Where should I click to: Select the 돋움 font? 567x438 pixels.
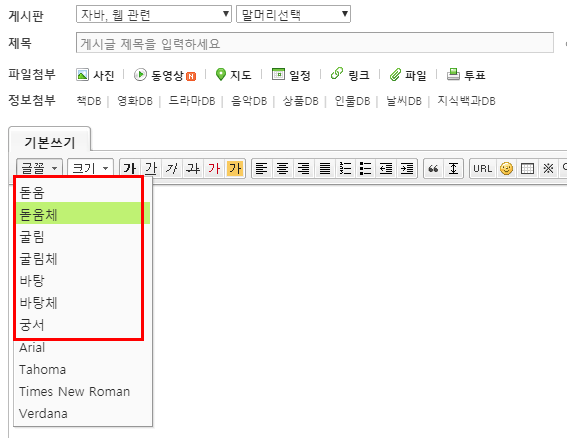83,192
